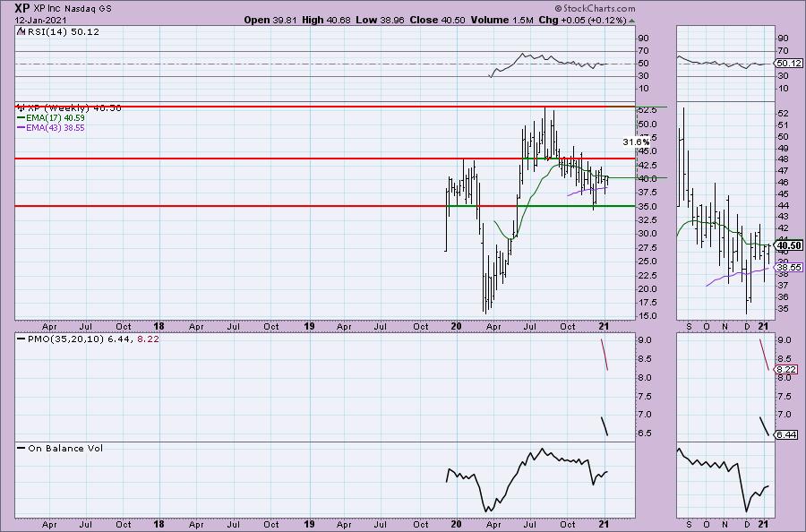Click the Volume 1.5M value
Image resolution: width=806 pixels, height=532 pixels.
coord(502,20)
